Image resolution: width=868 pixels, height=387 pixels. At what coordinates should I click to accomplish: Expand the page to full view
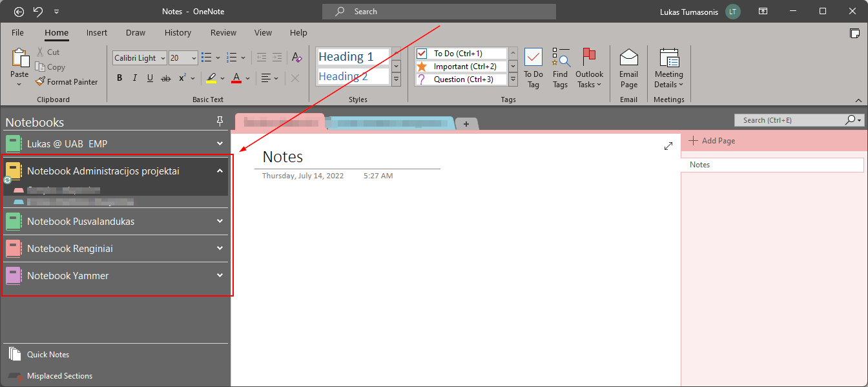[x=668, y=146]
